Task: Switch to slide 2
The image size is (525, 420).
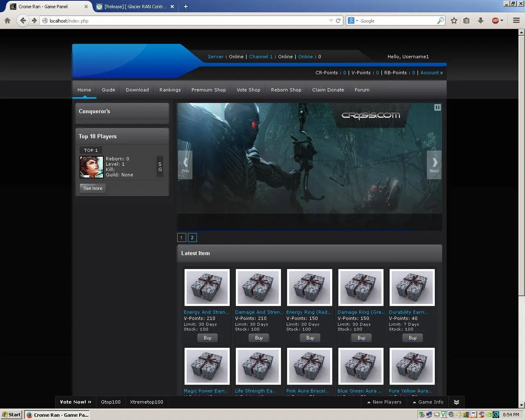Action: click(x=192, y=237)
